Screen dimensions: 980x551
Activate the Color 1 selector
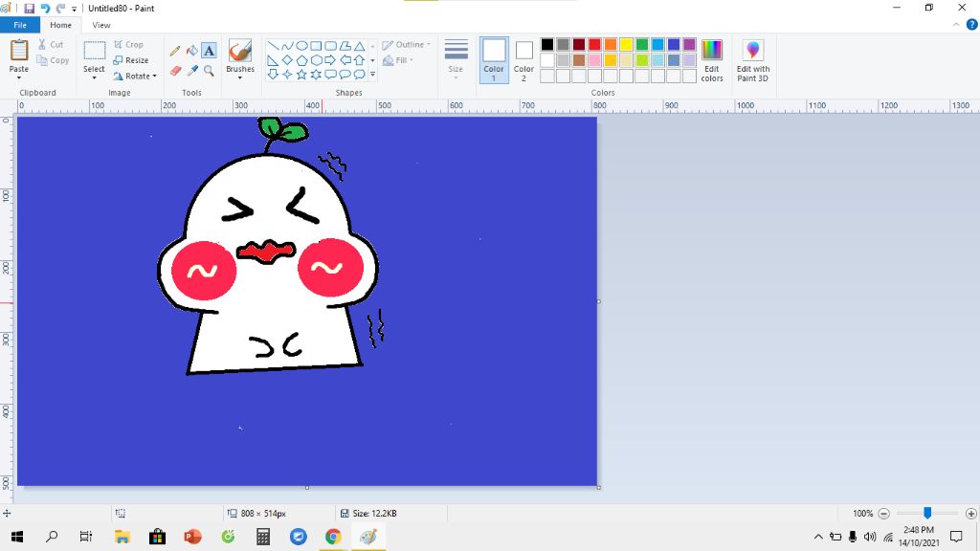pos(494,60)
